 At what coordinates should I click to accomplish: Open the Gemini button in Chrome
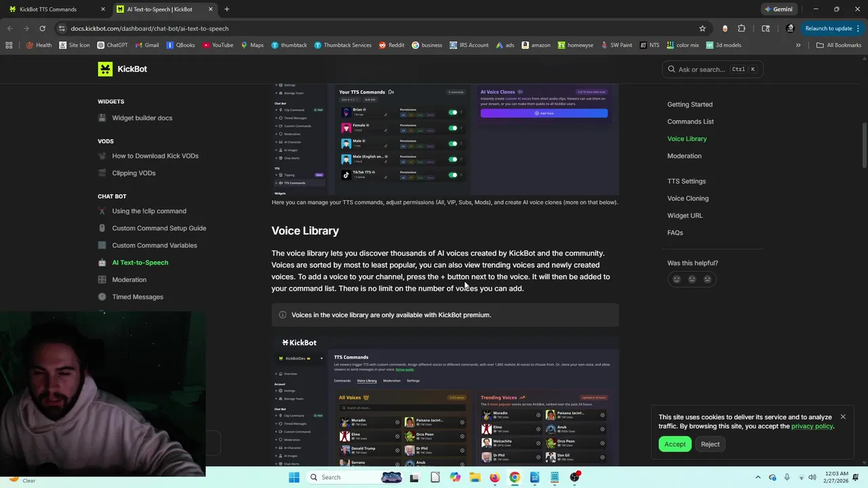(778, 9)
